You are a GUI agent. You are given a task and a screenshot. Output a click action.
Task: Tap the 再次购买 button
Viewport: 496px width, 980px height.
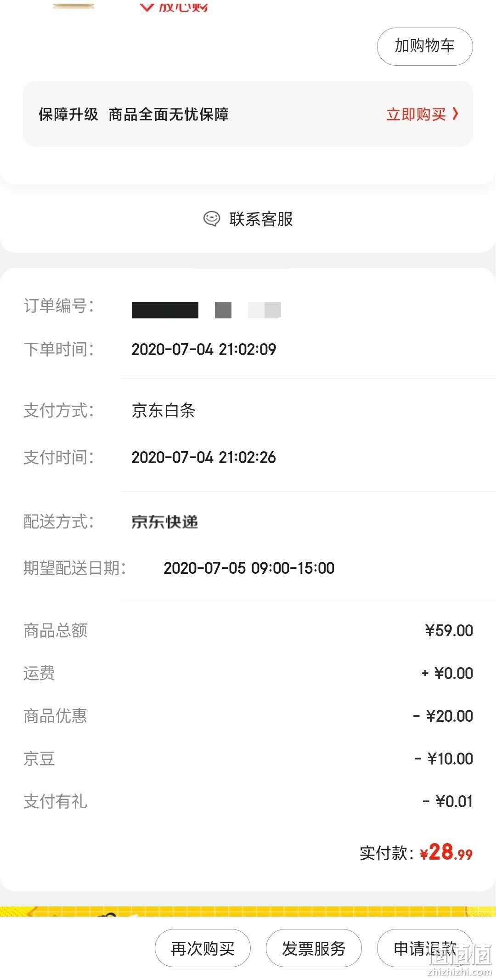pyautogui.click(x=203, y=948)
